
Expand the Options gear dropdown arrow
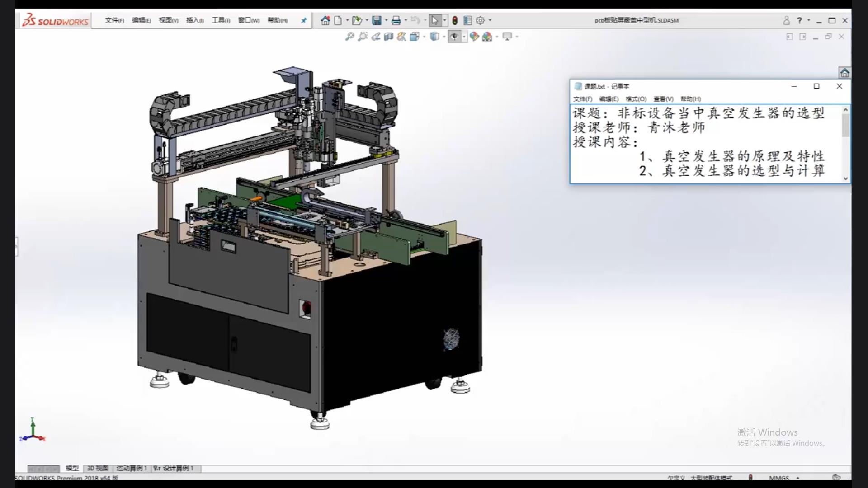pos(490,20)
